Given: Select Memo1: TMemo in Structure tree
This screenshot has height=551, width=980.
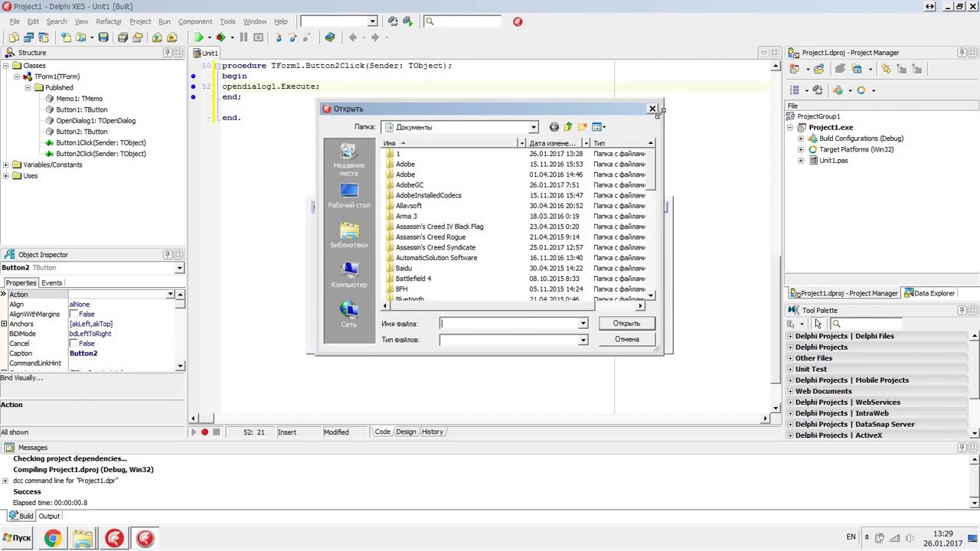Looking at the screenshot, I should pyautogui.click(x=79, y=99).
